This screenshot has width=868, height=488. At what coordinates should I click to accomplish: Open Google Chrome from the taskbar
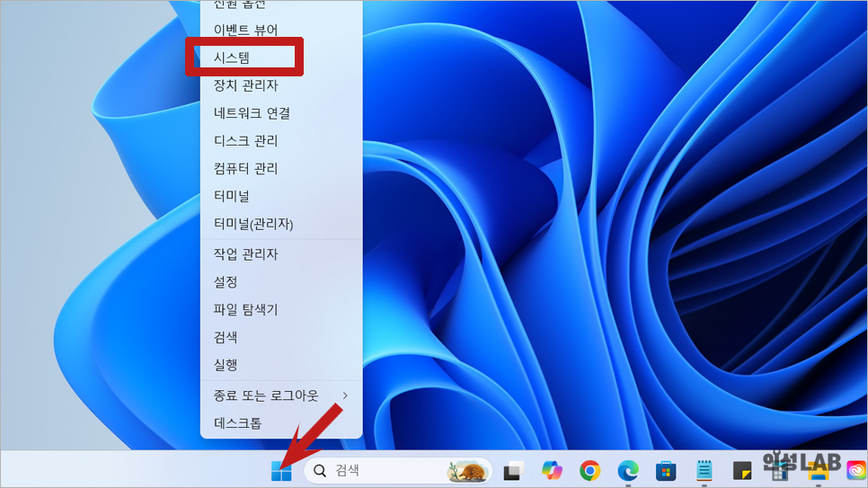point(589,471)
